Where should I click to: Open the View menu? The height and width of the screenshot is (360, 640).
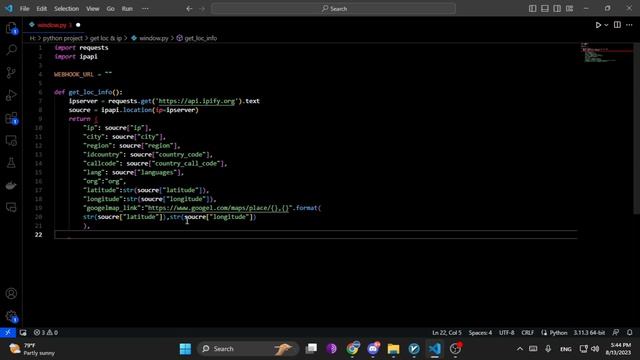coord(93,9)
